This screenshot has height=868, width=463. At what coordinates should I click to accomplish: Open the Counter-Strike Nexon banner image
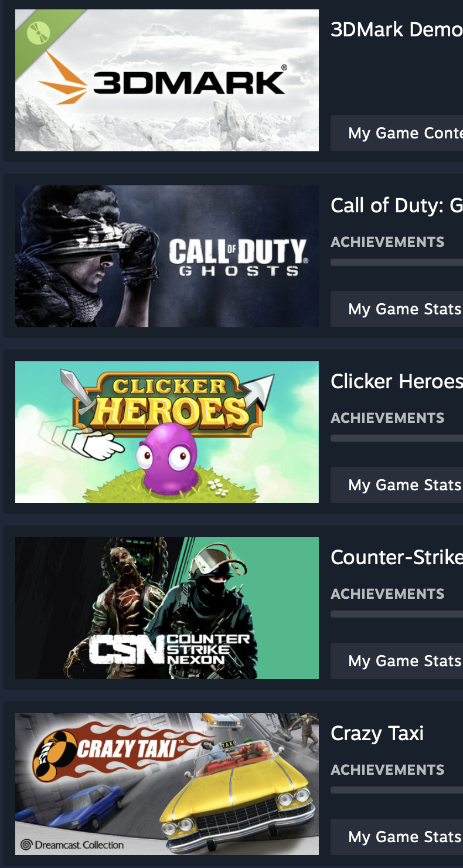tap(167, 608)
